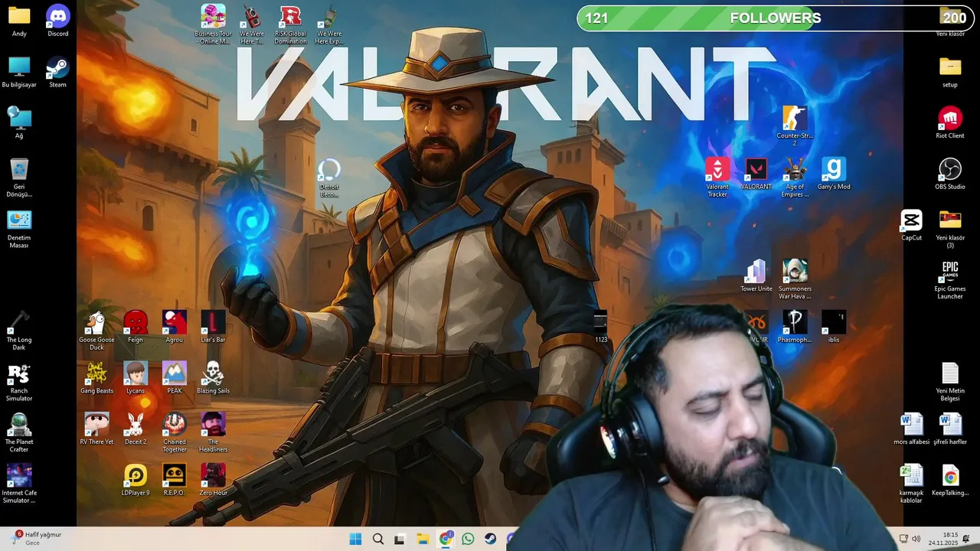Open şifreli harfler Word document
Viewport: 980px width, 551px height.
pos(950,429)
